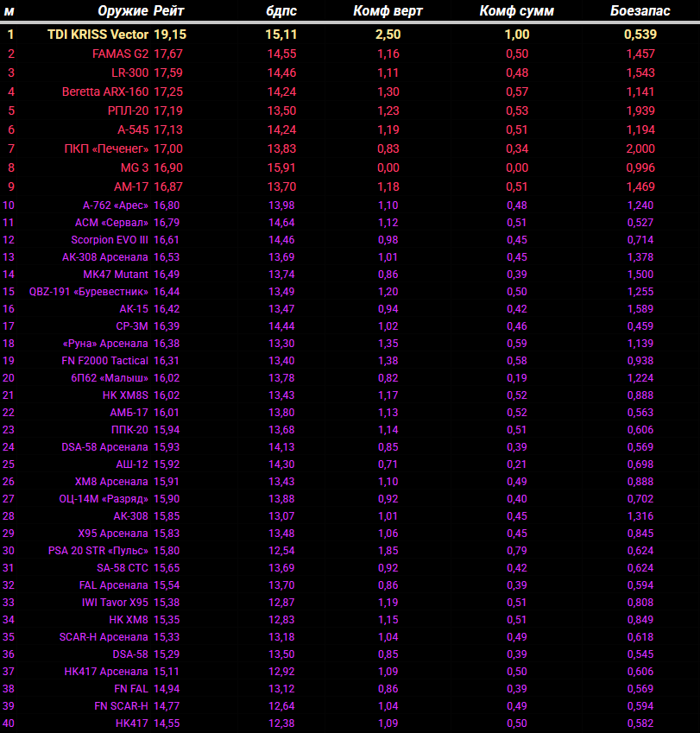Click the 14,64 бдпс value for АСМ «Сервал»
Viewport: 700px width, 733px height.
(281, 223)
